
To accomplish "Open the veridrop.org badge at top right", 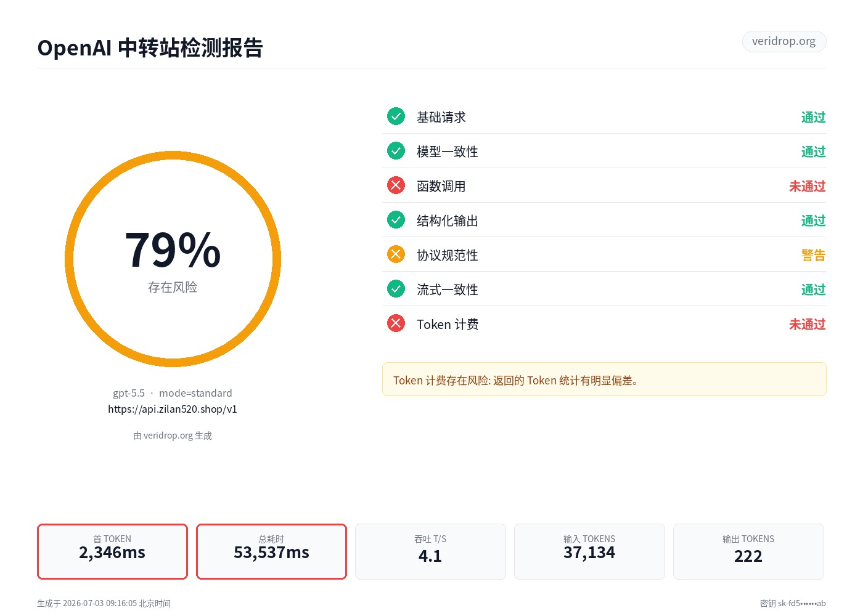I will (783, 41).
